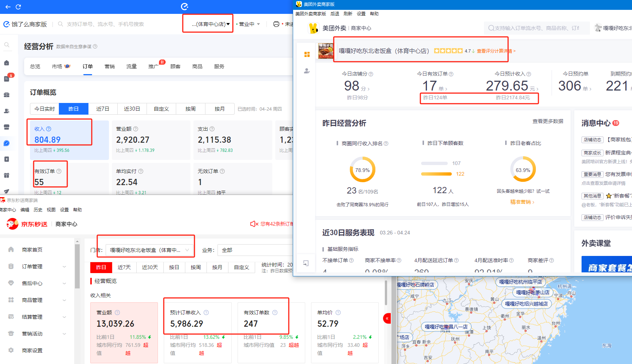Reload the Ele.me merchant page
Image resolution: width=632 pixels, height=364 pixels.
[18, 7]
